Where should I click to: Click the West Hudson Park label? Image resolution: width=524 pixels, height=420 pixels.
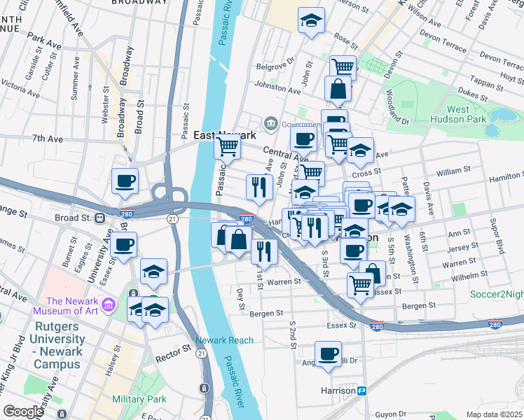[458, 115]
